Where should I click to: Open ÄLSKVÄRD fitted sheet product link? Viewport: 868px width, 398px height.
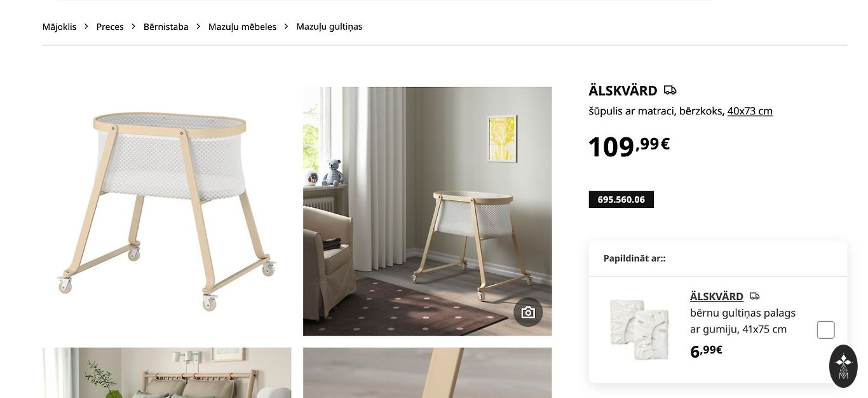point(717,296)
